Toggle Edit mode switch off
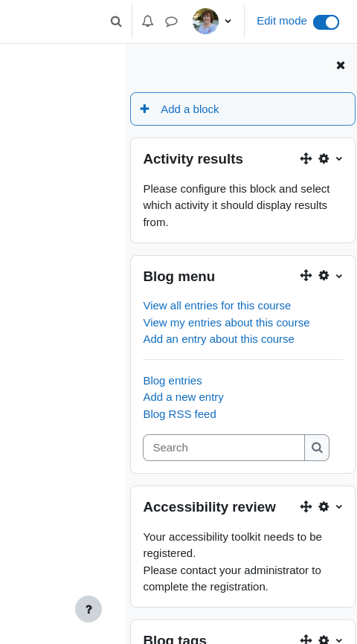Image resolution: width=357 pixels, height=644 pixels. [x=327, y=22]
